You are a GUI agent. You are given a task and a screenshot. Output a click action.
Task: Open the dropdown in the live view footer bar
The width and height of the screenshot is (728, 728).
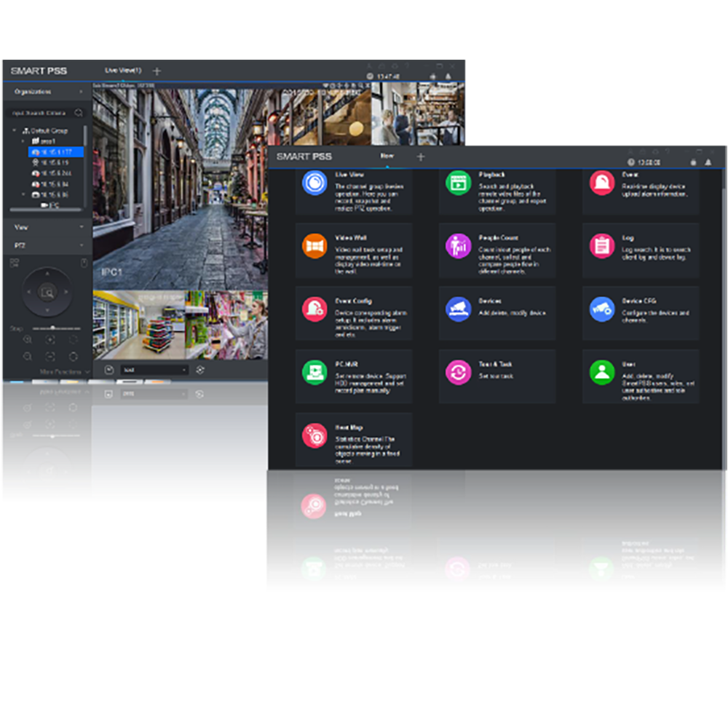coord(154,370)
